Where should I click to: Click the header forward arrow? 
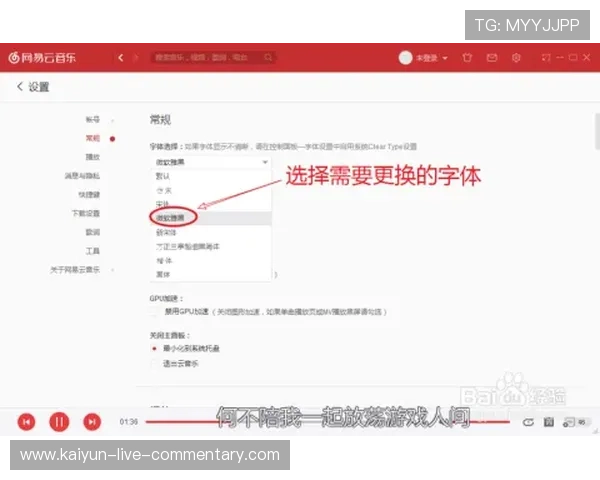(x=135, y=58)
